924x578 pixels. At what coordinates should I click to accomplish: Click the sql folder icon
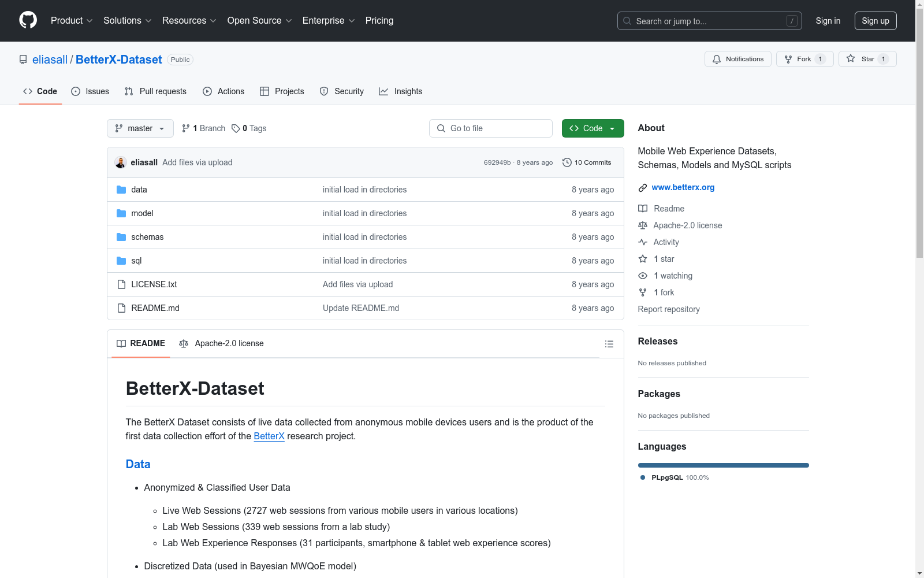(121, 261)
